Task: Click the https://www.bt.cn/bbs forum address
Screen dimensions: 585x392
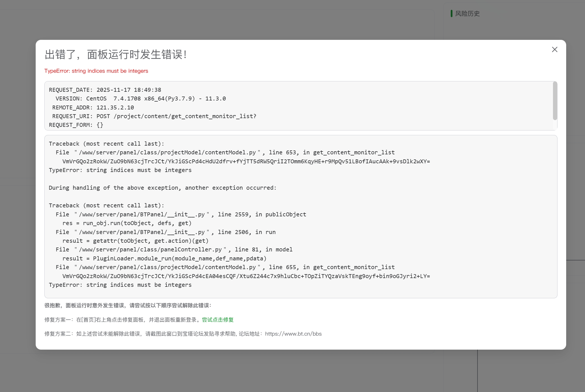Action: point(293,334)
